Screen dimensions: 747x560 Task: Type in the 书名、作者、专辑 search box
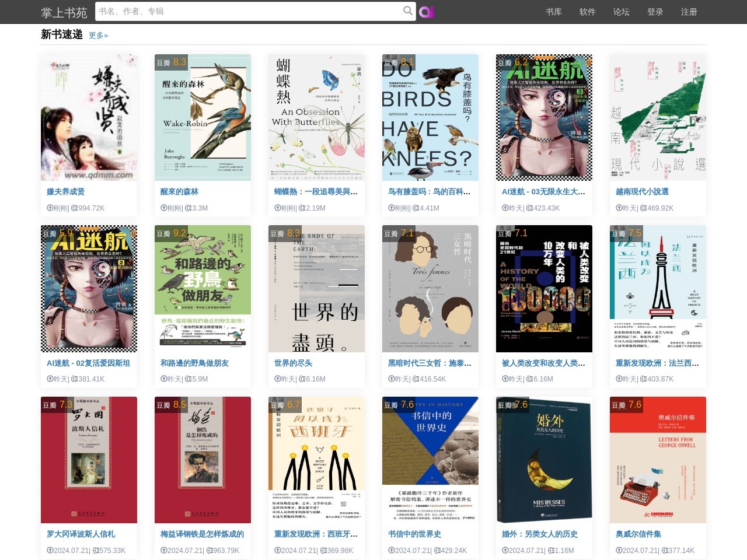click(x=248, y=11)
